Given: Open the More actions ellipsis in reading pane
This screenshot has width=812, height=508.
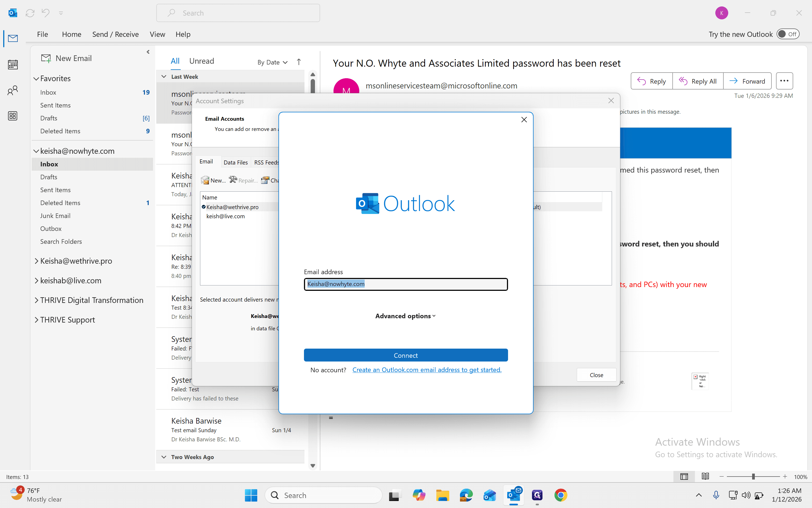Looking at the screenshot, I should point(784,81).
